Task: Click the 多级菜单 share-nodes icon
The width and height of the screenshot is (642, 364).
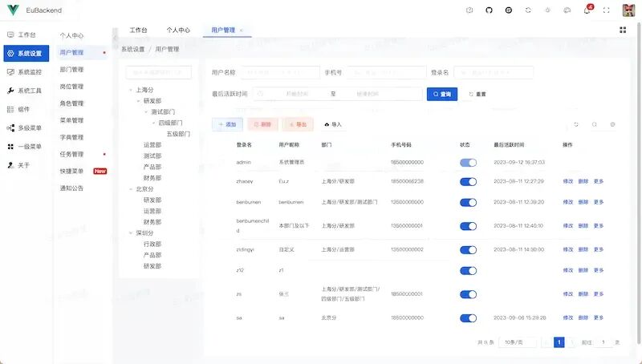Action: [10, 128]
